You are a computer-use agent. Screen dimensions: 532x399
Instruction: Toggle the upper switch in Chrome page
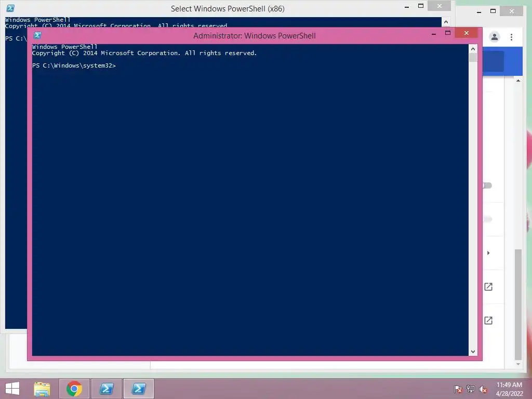point(487,185)
